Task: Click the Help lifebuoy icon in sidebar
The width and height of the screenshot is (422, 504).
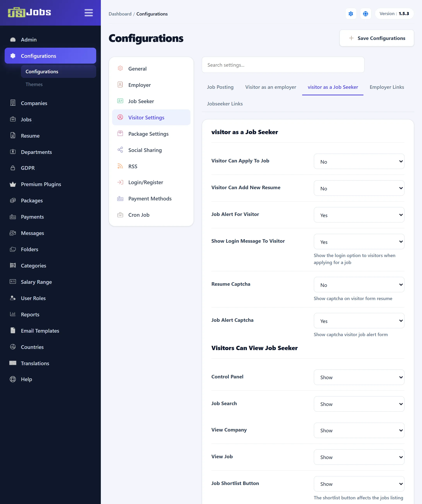Action: click(x=13, y=379)
